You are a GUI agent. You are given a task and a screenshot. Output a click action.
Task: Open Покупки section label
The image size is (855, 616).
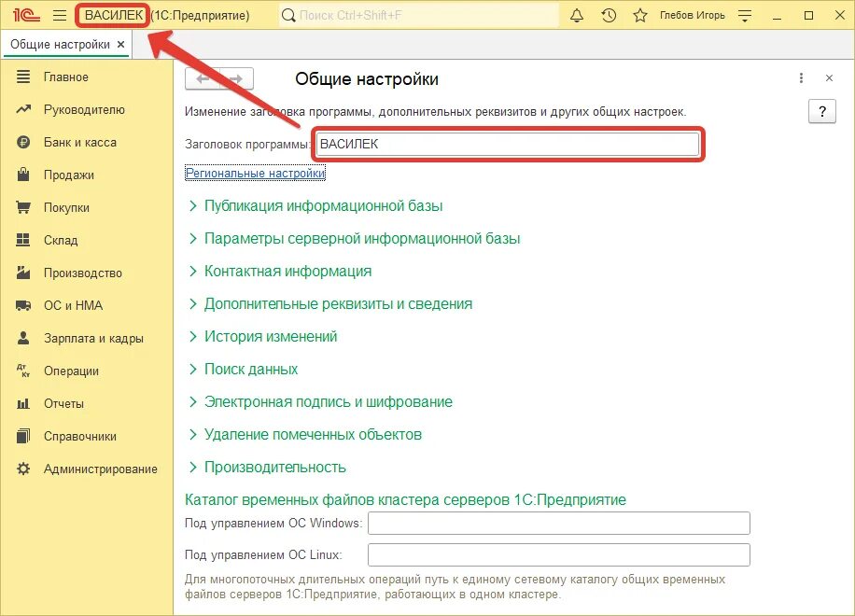[66, 208]
